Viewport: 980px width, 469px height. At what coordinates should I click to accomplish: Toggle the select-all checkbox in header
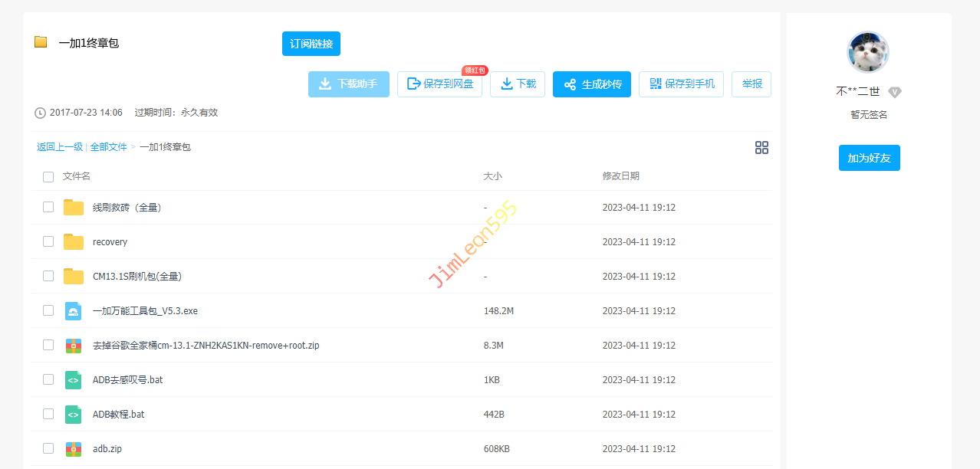48,177
